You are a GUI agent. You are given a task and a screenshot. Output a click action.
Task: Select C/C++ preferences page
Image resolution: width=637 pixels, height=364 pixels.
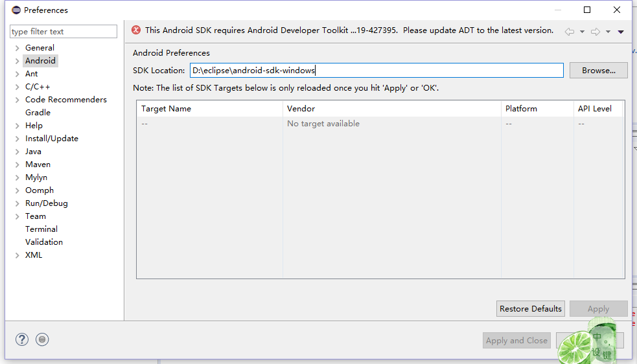[38, 87]
